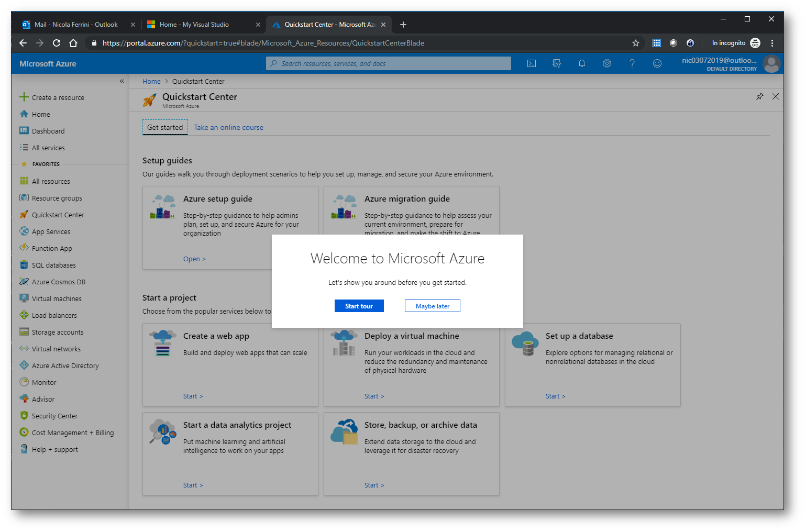This screenshot has width=806, height=532.
Task: Click the Virtual machines monitor icon
Action: pos(24,298)
